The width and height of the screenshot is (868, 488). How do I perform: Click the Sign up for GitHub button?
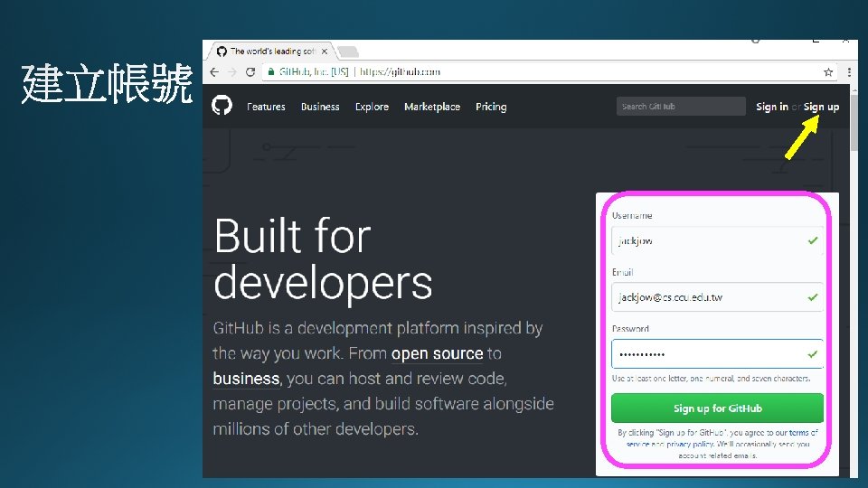[x=717, y=408]
